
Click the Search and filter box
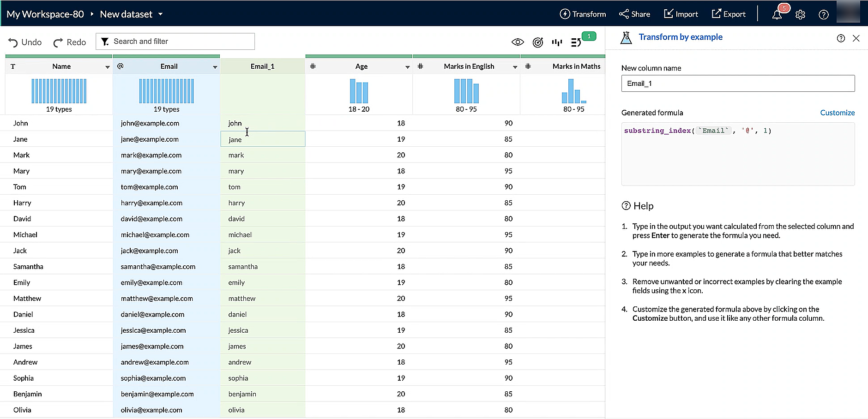[x=175, y=42]
